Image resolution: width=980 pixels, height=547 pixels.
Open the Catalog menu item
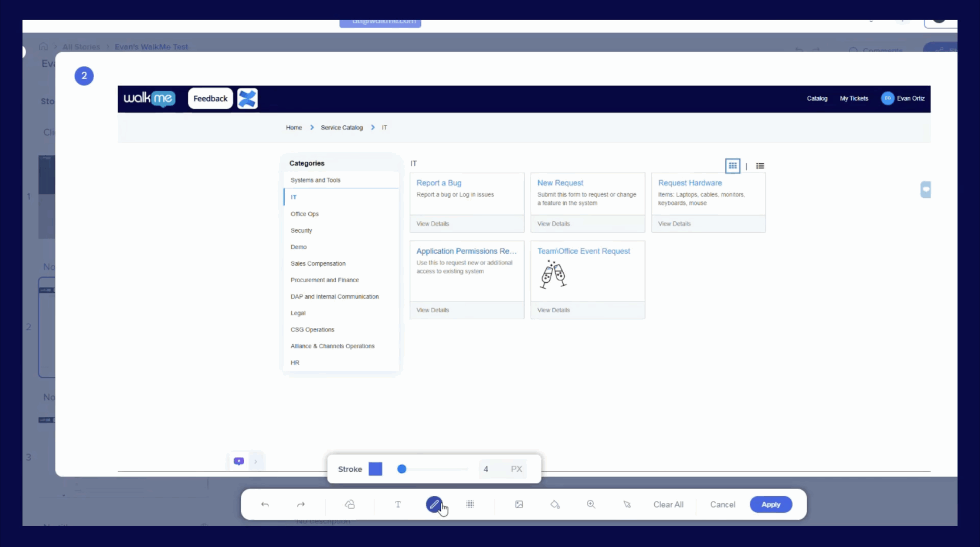coord(817,98)
